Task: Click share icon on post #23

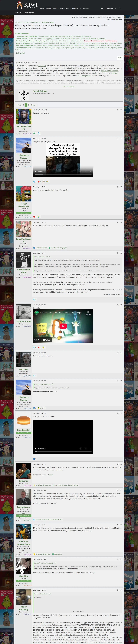Action: (117, 187)
